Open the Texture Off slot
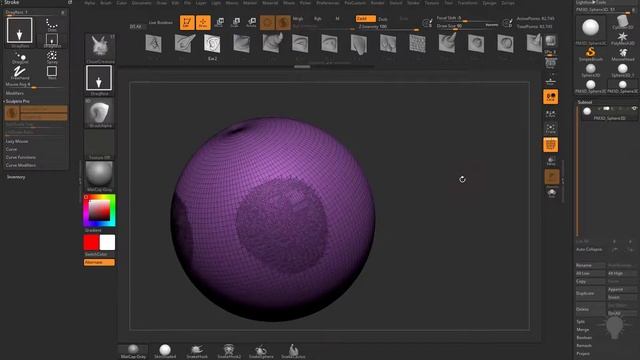 pos(99,145)
